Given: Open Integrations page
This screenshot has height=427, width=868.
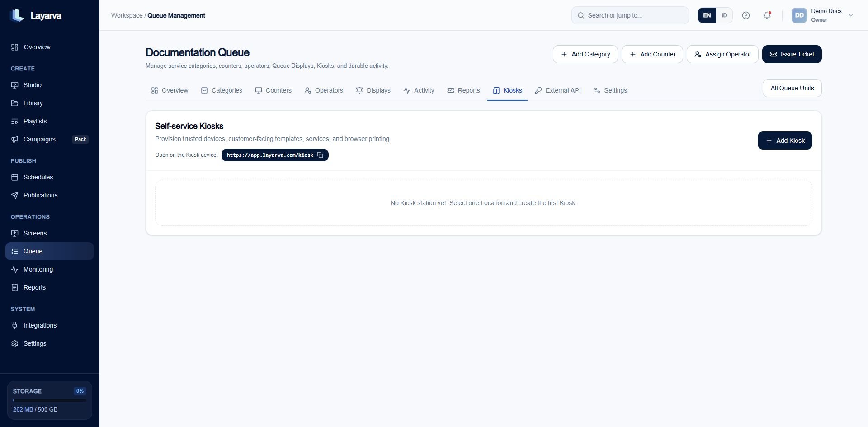Looking at the screenshot, I should (x=50, y=325).
